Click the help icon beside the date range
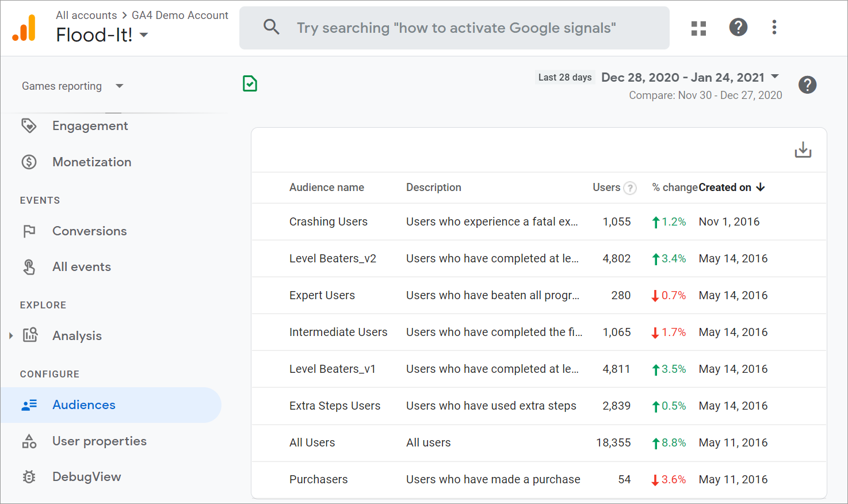The image size is (848, 504). click(807, 85)
